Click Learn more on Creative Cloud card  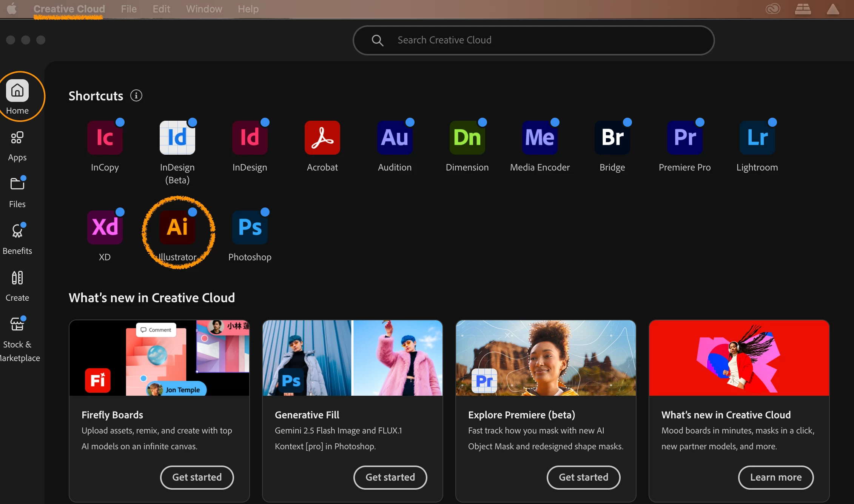[775, 477]
